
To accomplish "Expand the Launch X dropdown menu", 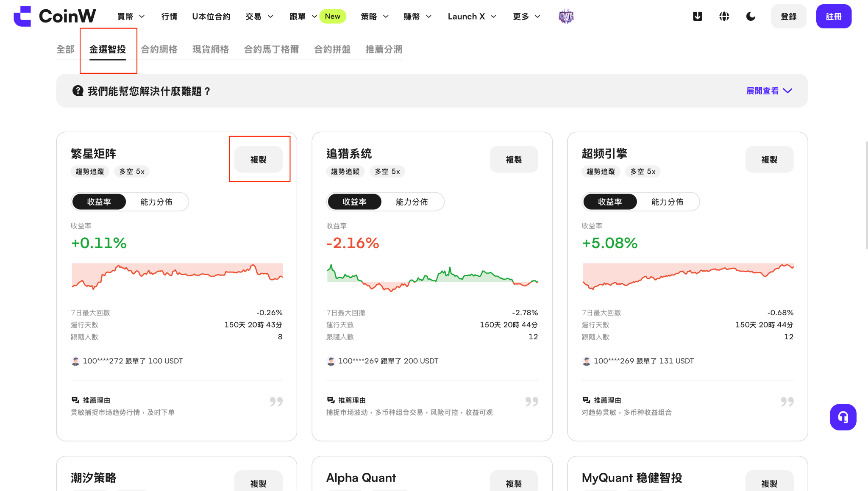I will (x=472, y=17).
